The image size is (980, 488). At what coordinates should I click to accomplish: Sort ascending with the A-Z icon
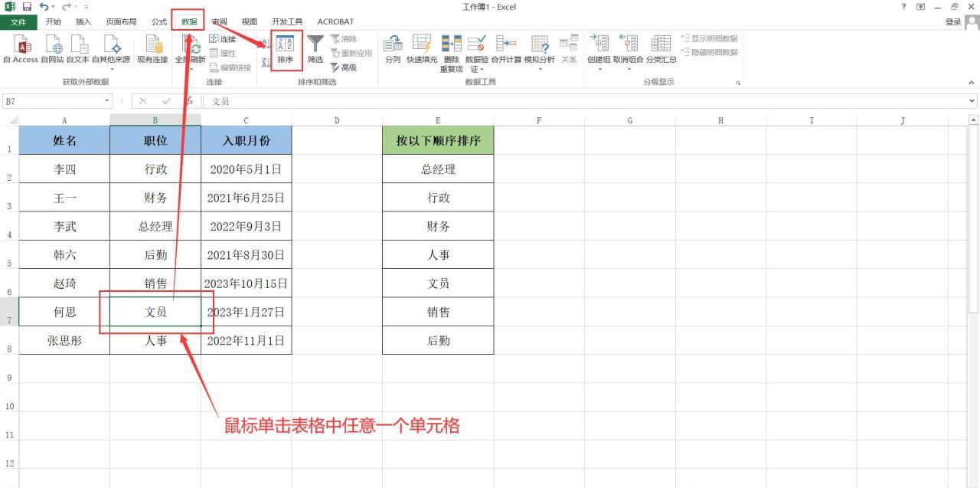[x=266, y=44]
